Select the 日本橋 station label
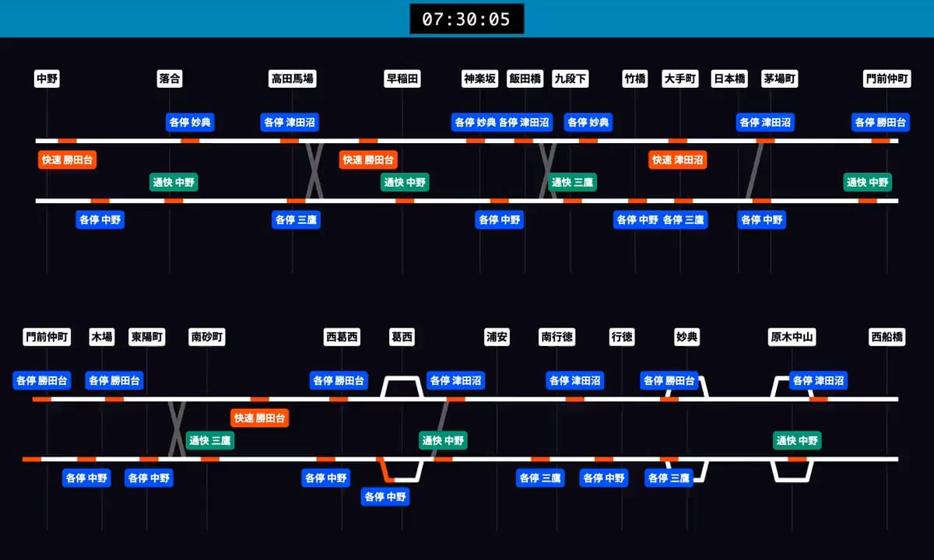The image size is (934, 560). click(x=729, y=79)
